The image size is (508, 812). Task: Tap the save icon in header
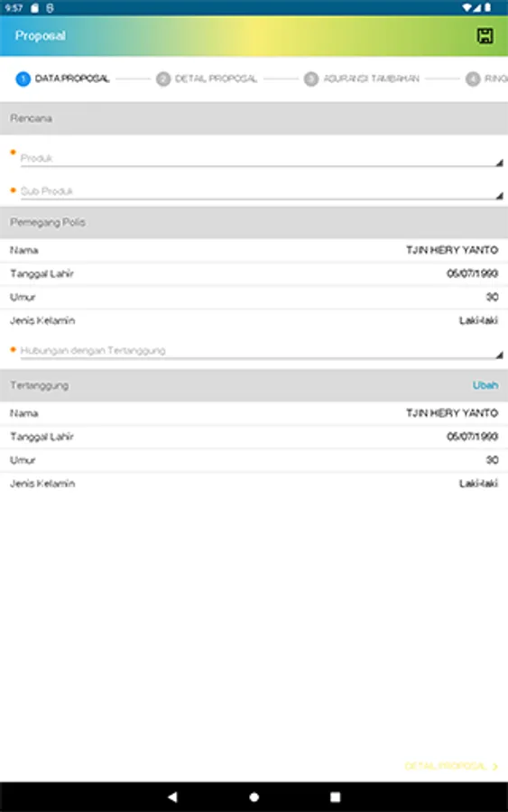click(x=485, y=36)
